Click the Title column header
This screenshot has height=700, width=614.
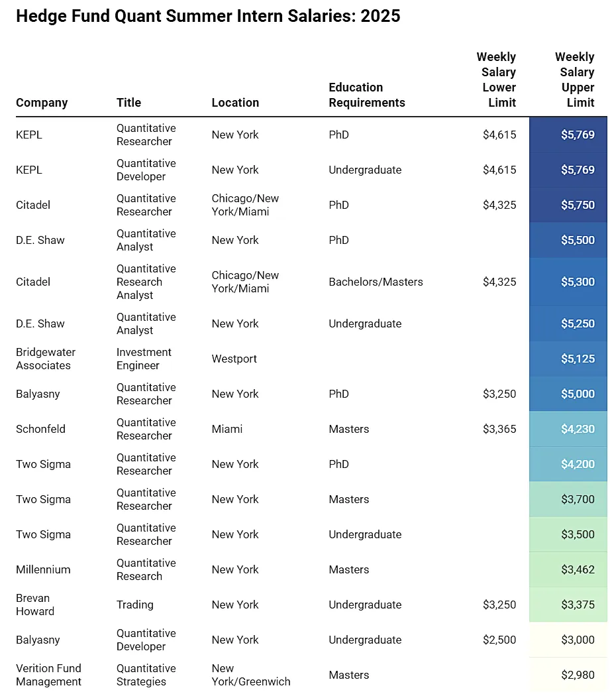128,103
